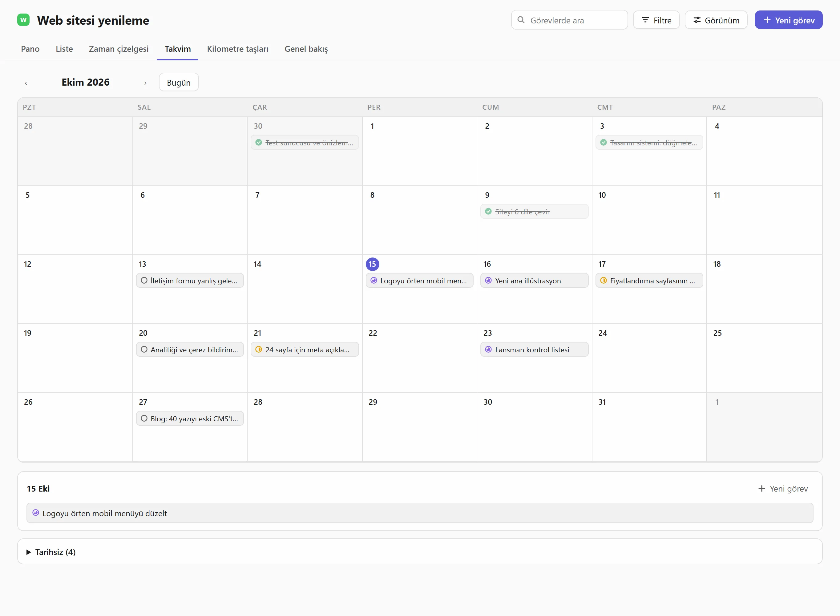The width and height of the screenshot is (840, 616).
Task: Toggle completion of 'Test sunucusu ve önizlem...'
Action: click(x=259, y=142)
